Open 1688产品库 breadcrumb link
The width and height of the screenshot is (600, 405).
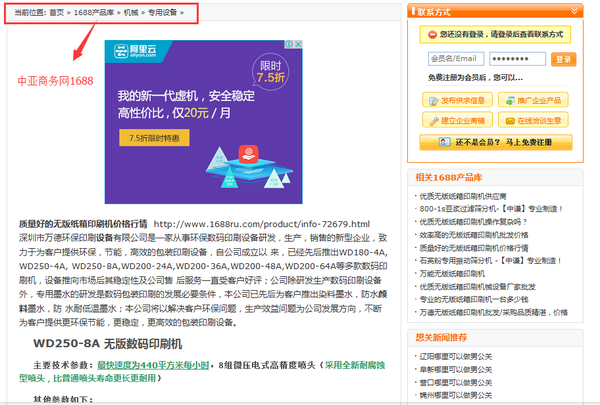coord(94,13)
